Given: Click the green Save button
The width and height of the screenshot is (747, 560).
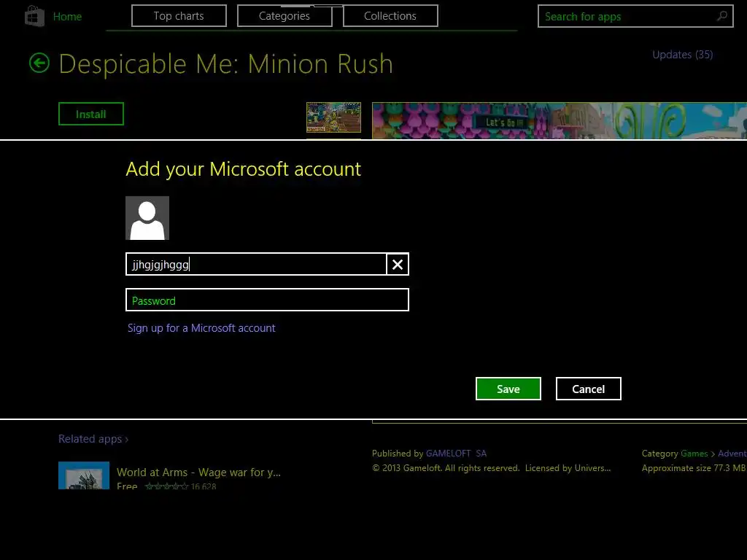Looking at the screenshot, I should [508, 389].
